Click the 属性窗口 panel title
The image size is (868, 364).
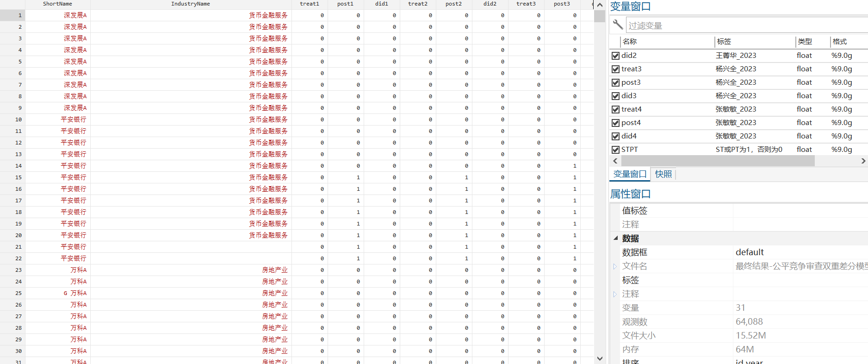pyautogui.click(x=630, y=194)
